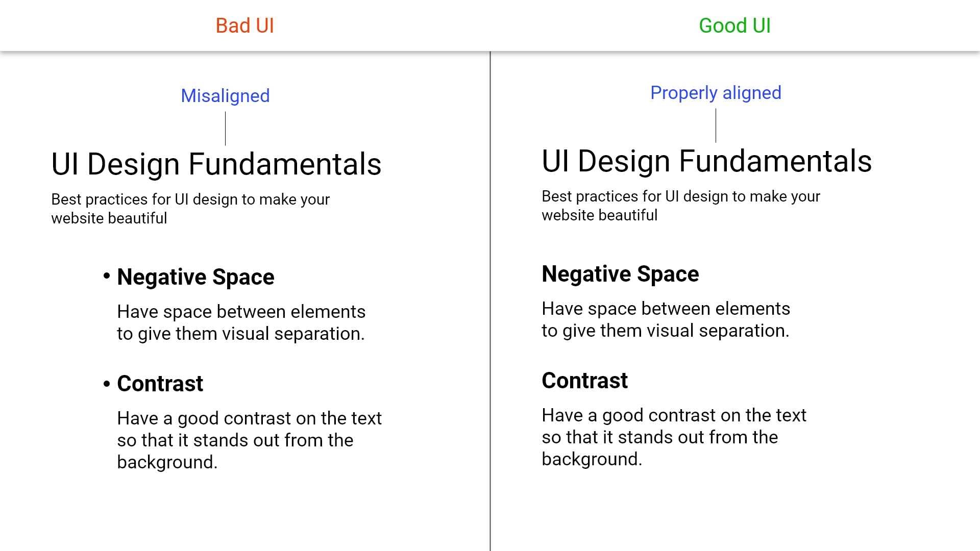Click the right-side "Negative Space" heading
Image resolution: width=980 pixels, height=551 pixels.
620,274
